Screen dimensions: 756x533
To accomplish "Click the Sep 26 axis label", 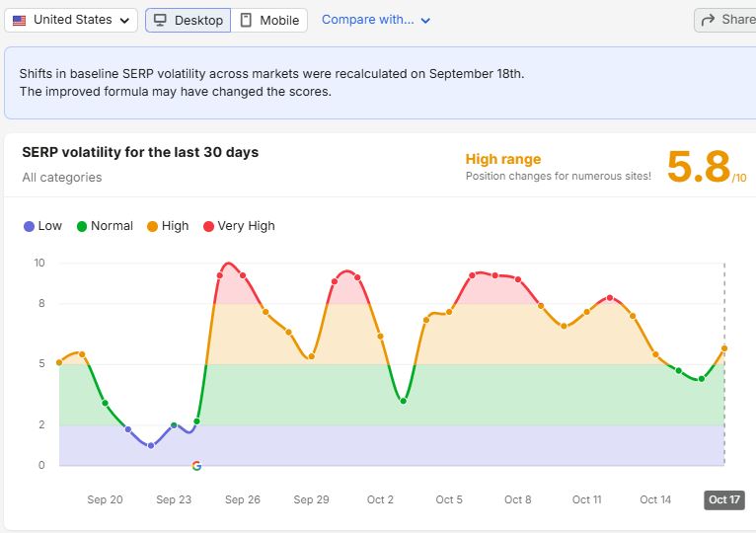I will (x=243, y=499).
